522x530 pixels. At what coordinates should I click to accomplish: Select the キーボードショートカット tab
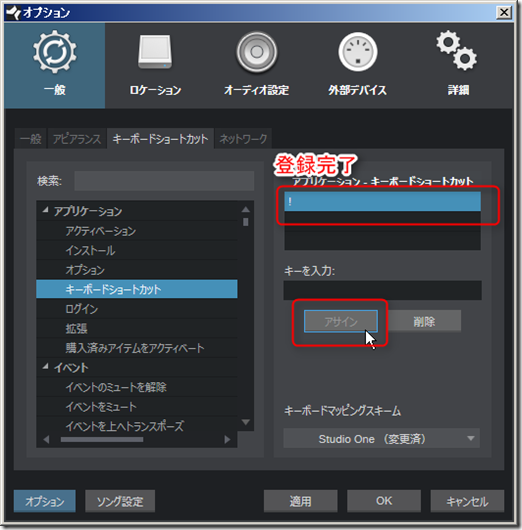pyautogui.click(x=160, y=139)
